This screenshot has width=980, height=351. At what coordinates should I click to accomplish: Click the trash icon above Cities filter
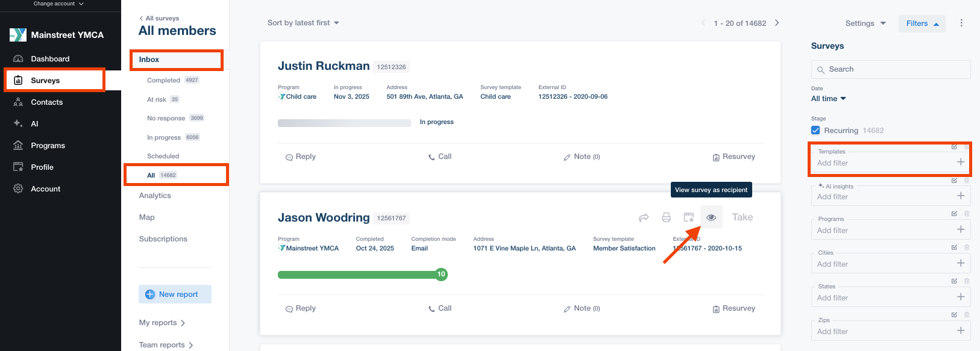point(967,247)
